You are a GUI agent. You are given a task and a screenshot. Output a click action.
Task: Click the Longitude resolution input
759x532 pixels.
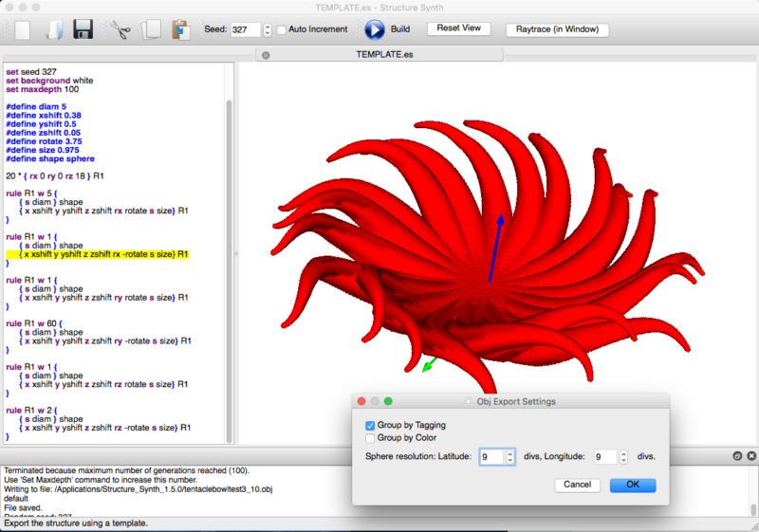pyautogui.click(x=605, y=457)
